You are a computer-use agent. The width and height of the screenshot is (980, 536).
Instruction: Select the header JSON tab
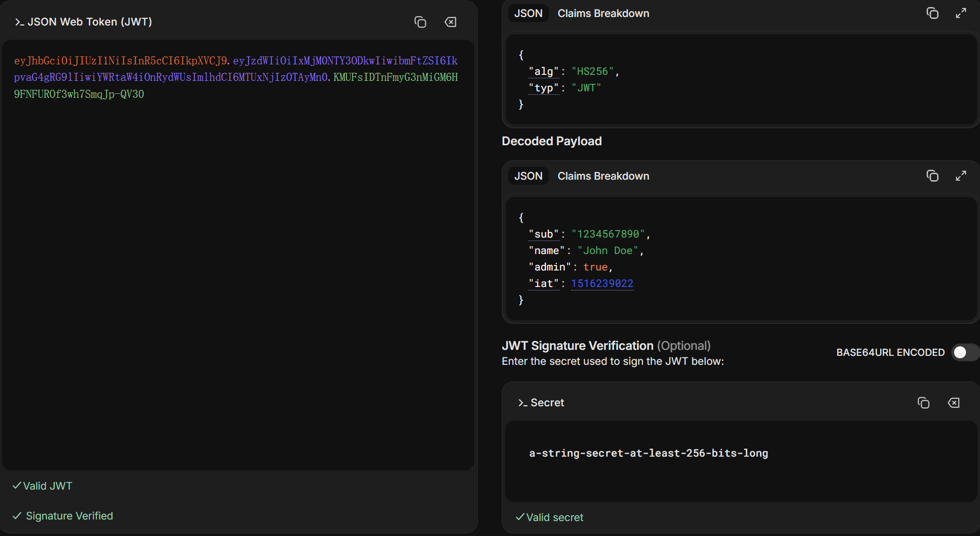tap(528, 13)
